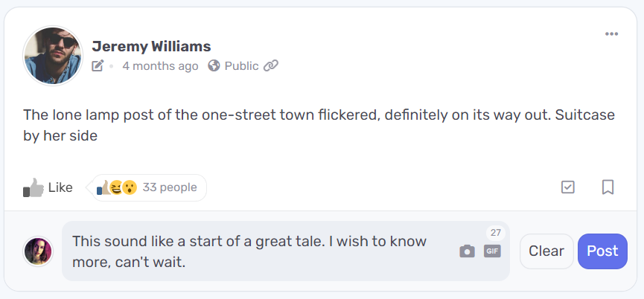The height and width of the screenshot is (299, 644).
Task: View the 33 people who reacted
Action: 170,187
